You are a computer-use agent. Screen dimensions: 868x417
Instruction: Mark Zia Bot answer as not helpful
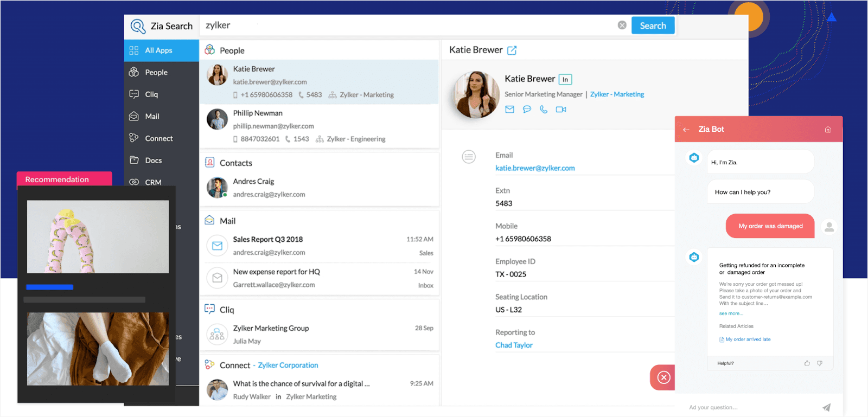(820, 363)
